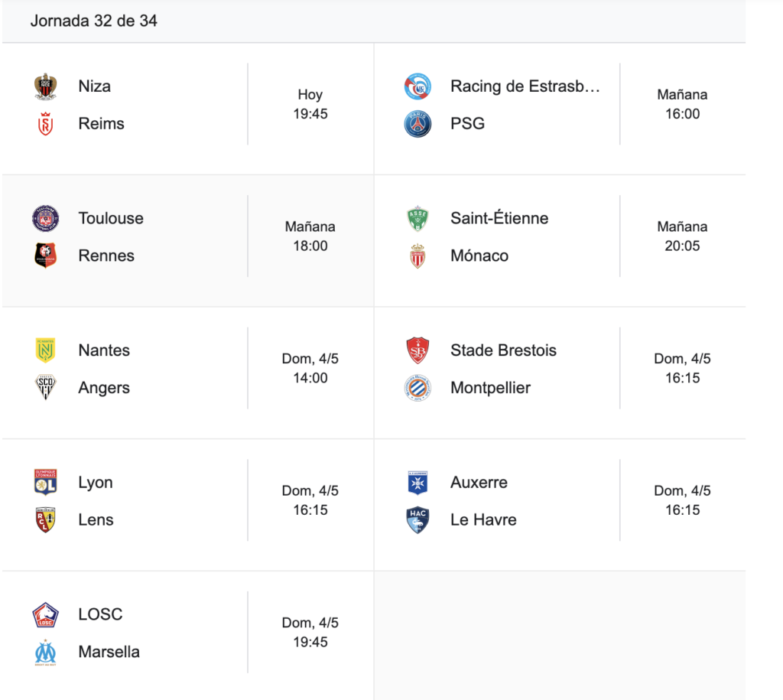
Task: Click the Le Havre HAC badge
Action: [417, 520]
